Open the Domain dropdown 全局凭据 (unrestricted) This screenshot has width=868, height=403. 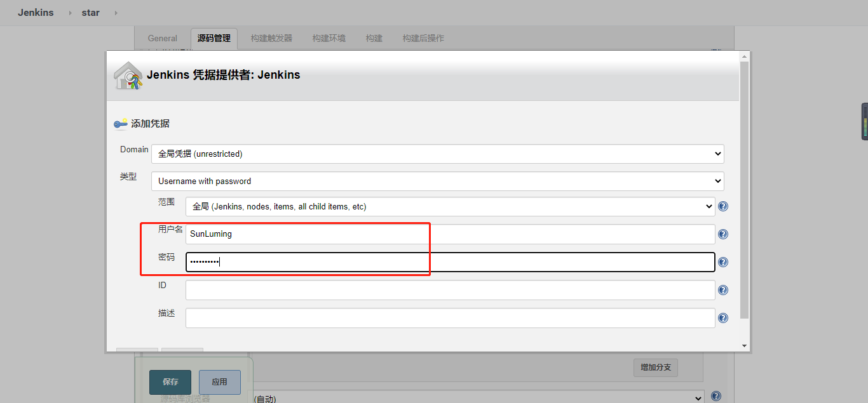[x=438, y=154]
